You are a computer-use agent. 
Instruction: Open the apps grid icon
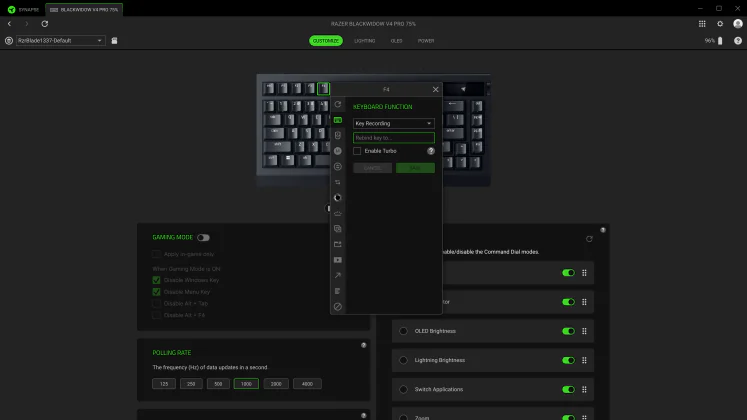702,23
